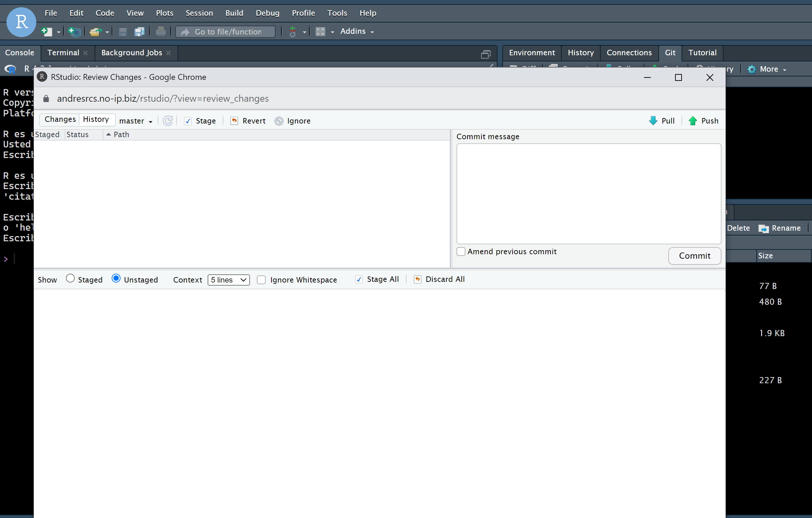Expand the Addins dropdown
The image size is (812, 518).
356,31
